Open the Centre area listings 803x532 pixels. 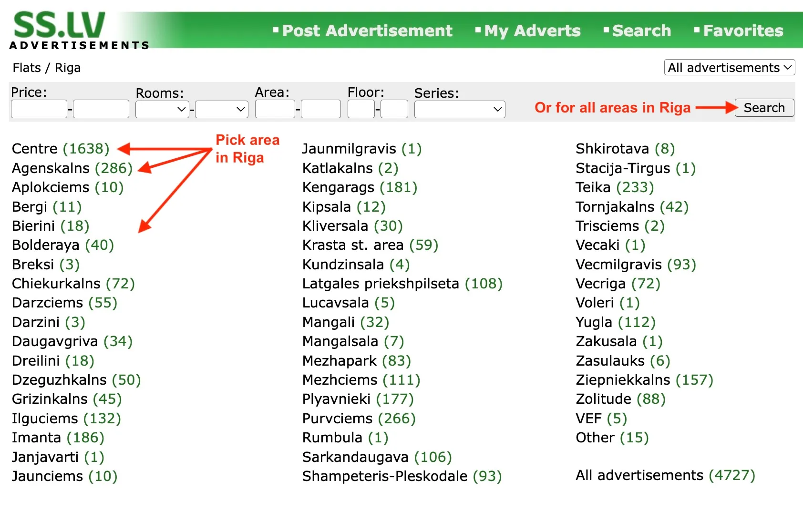click(x=35, y=149)
